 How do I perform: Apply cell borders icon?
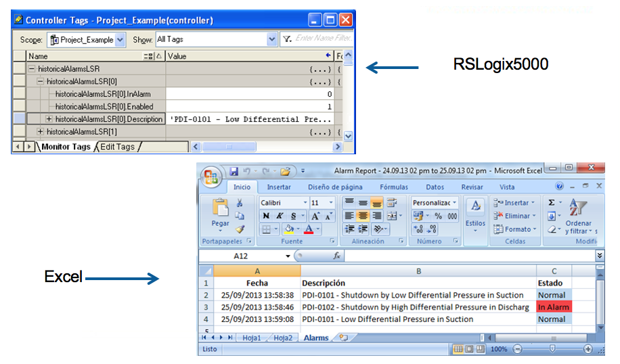coord(267,229)
